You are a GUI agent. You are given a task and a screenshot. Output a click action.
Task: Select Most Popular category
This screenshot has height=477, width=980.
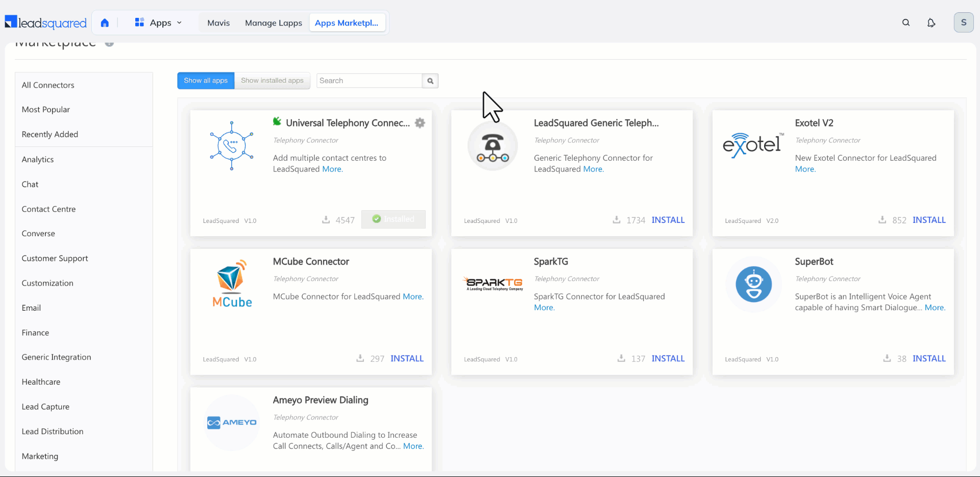46,110
